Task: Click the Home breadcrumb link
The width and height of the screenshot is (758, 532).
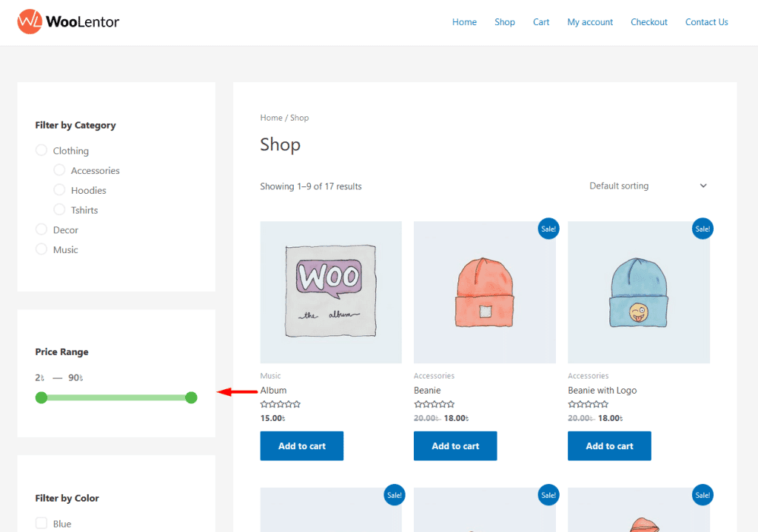Action: point(271,118)
